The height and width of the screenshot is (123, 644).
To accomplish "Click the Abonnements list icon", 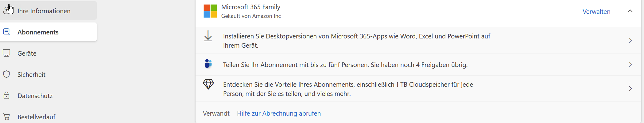I will 6,32.
